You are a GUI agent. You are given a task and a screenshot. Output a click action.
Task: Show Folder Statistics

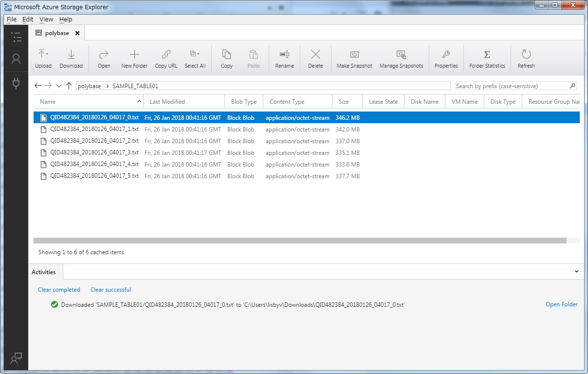tap(487, 55)
